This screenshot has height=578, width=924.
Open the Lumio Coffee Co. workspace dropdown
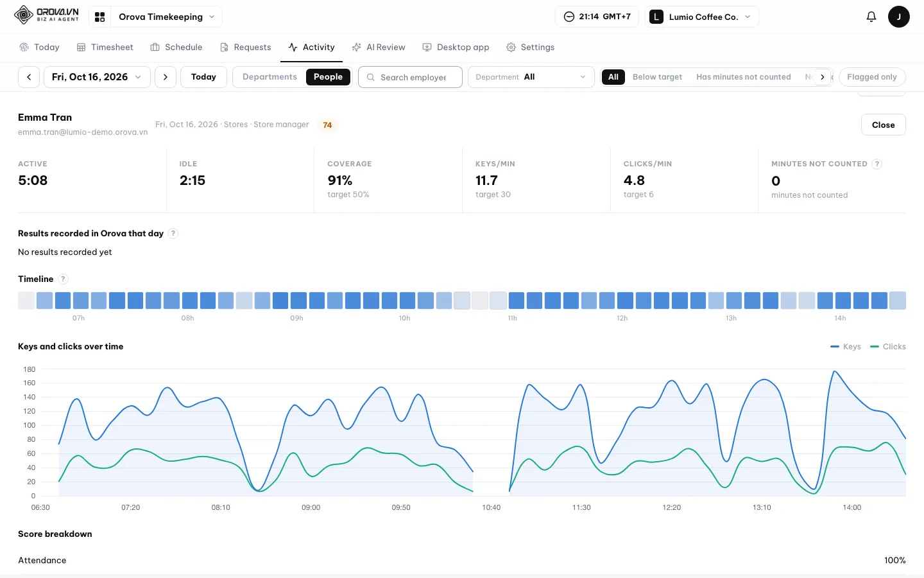pyautogui.click(x=701, y=17)
